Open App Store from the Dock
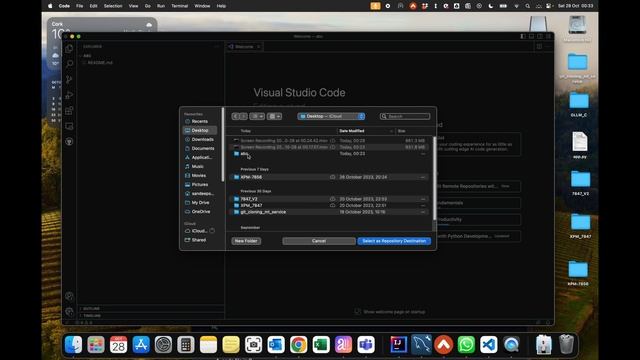 click(x=141, y=345)
